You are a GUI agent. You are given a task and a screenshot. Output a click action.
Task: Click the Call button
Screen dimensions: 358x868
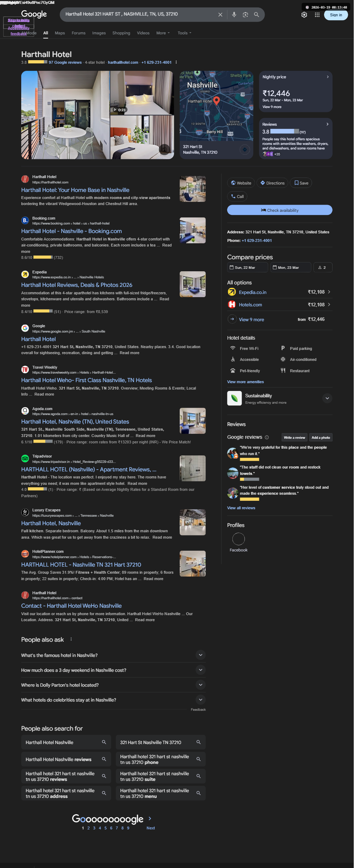tap(237, 197)
